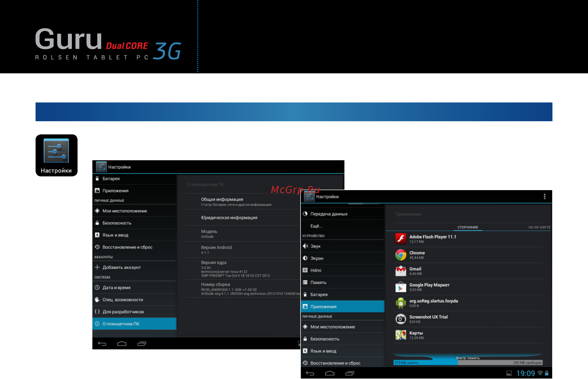Image resolution: width=588 pixels, height=379 pixels.
Task: Select Язык и ввод in right window
Action: click(x=343, y=351)
